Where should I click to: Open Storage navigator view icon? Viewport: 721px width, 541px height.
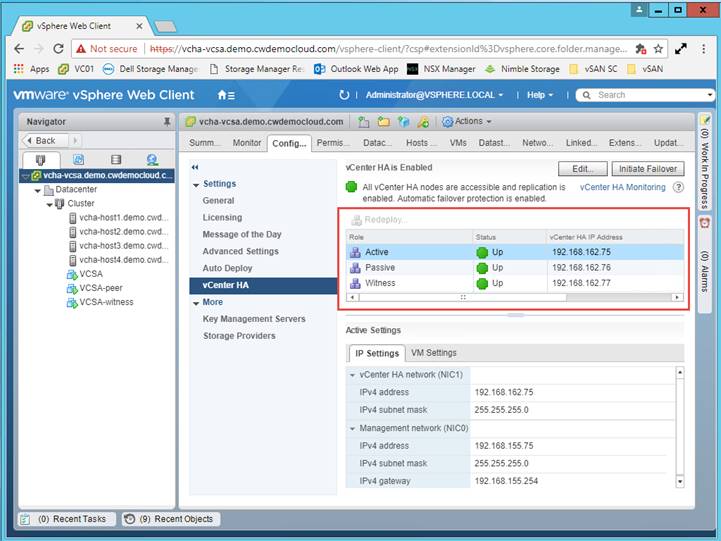[116, 159]
